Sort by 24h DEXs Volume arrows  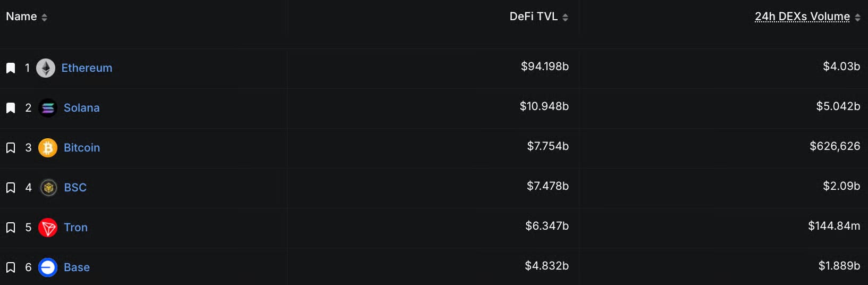[857, 18]
